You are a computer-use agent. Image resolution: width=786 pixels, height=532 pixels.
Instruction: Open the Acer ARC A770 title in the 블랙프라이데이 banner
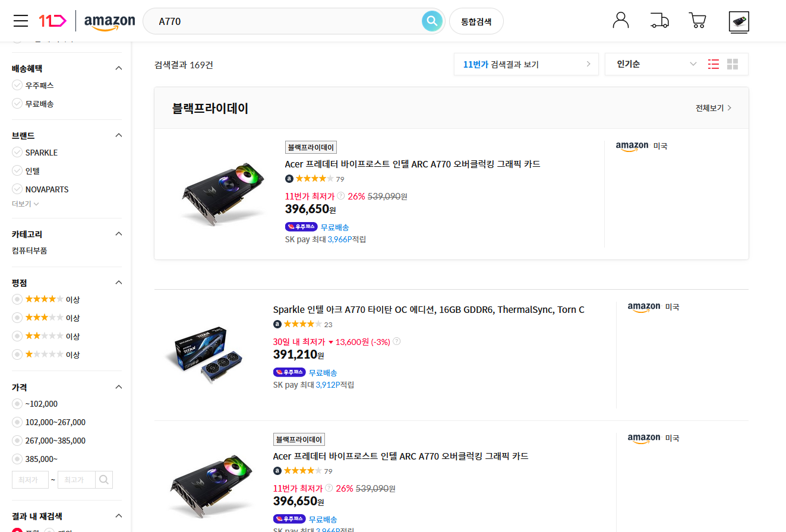click(413, 164)
